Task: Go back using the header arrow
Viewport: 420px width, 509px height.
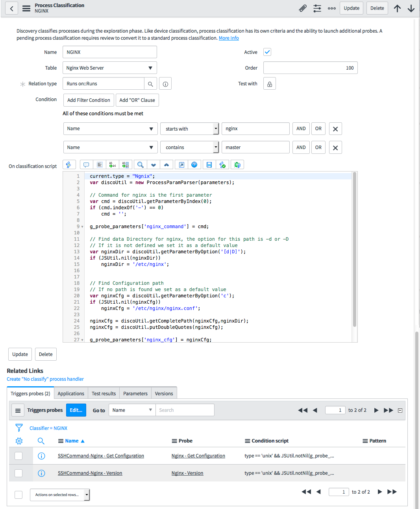Action: [11, 8]
